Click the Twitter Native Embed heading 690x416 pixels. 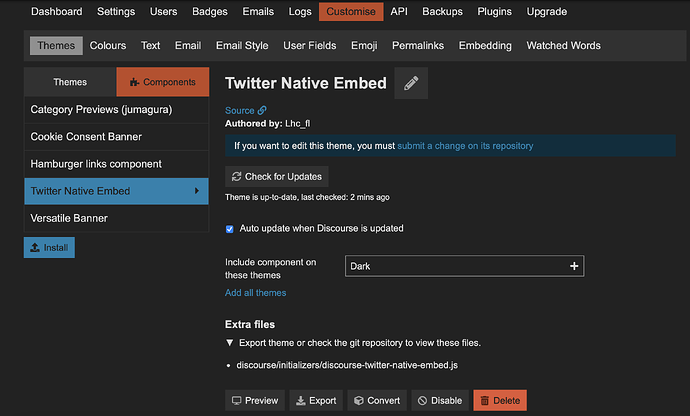click(306, 83)
